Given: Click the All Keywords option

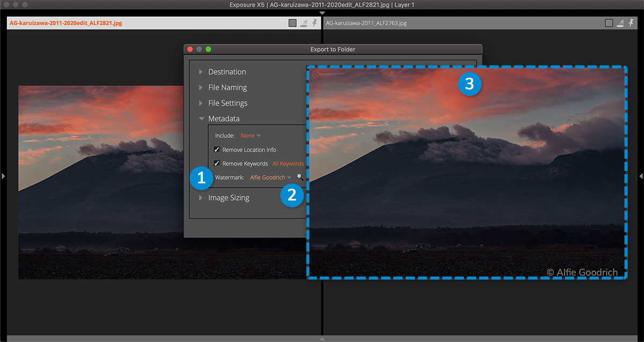Looking at the screenshot, I should pos(288,163).
